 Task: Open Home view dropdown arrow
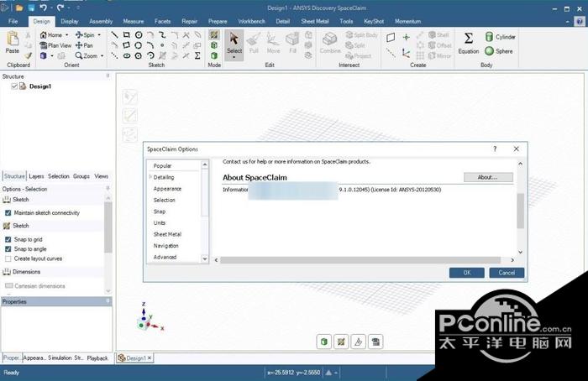(x=66, y=35)
